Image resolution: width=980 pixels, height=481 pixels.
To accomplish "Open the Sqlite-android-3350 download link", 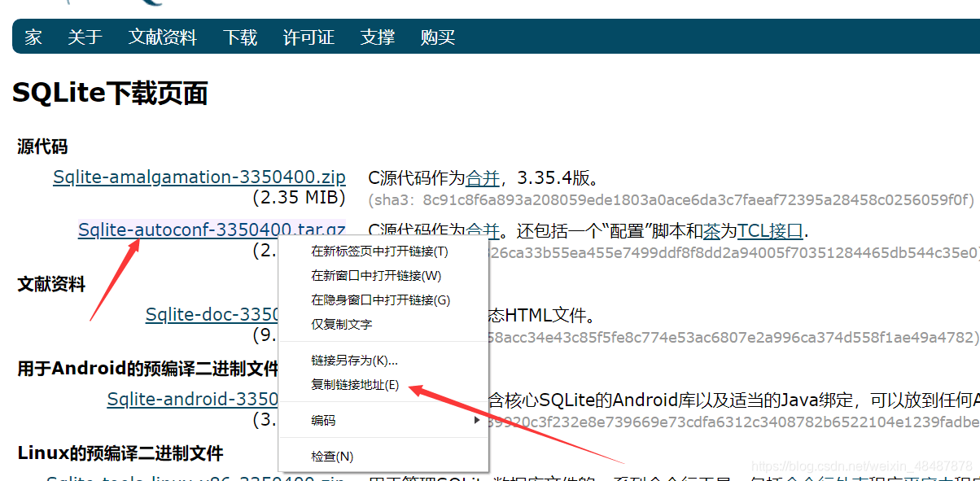I will (192, 399).
